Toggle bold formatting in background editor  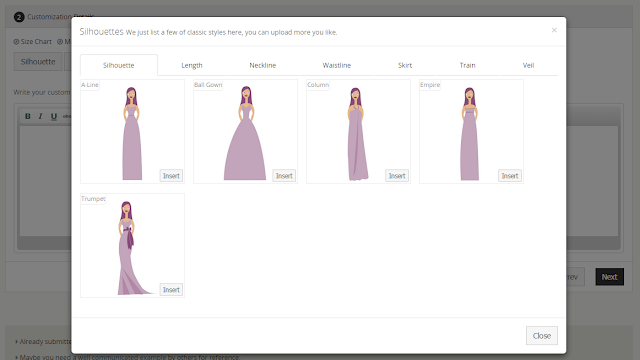click(x=28, y=116)
